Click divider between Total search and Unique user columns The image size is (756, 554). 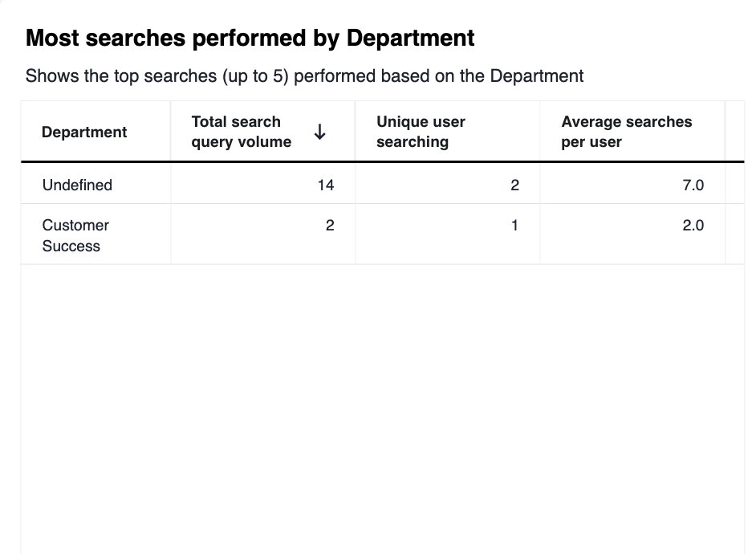point(356,132)
